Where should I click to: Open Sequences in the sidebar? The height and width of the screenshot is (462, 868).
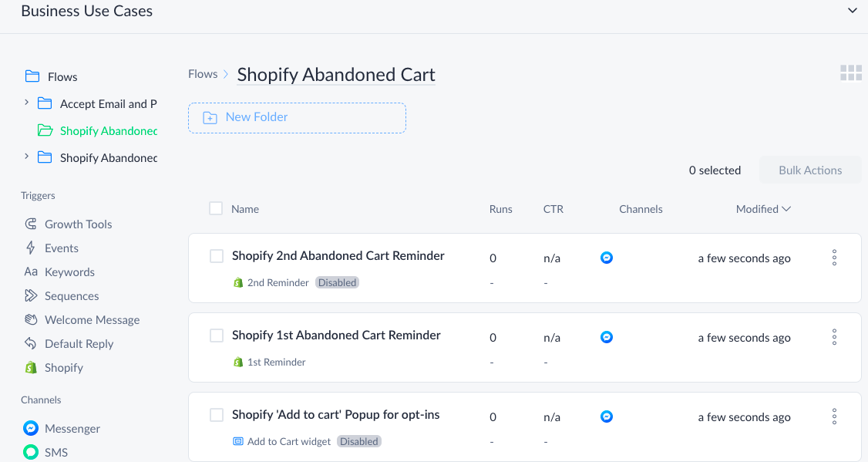pos(62,296)
